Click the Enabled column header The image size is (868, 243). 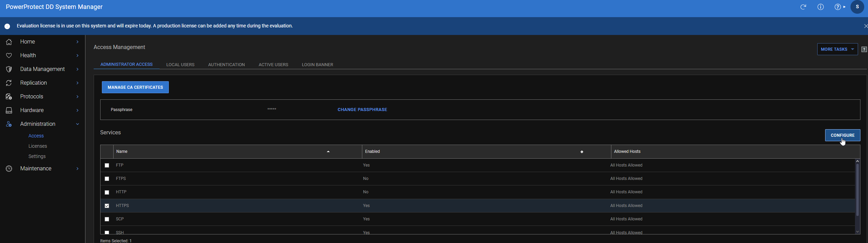[x=486, y=151]
